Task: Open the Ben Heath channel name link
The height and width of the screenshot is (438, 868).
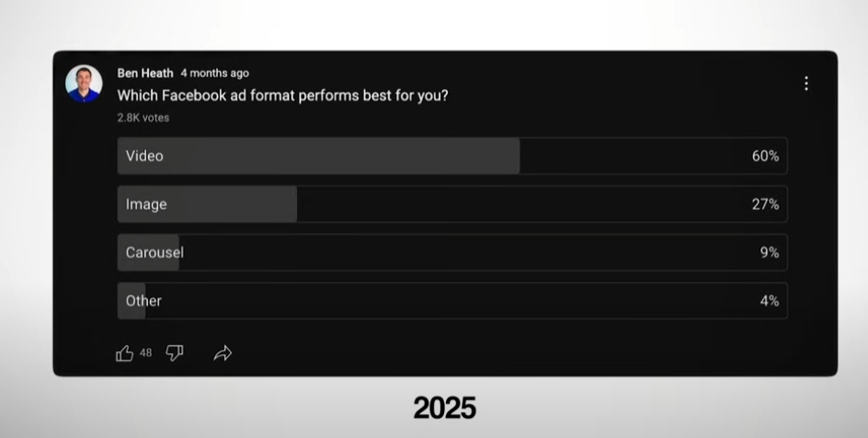Action: click(145, 73)
